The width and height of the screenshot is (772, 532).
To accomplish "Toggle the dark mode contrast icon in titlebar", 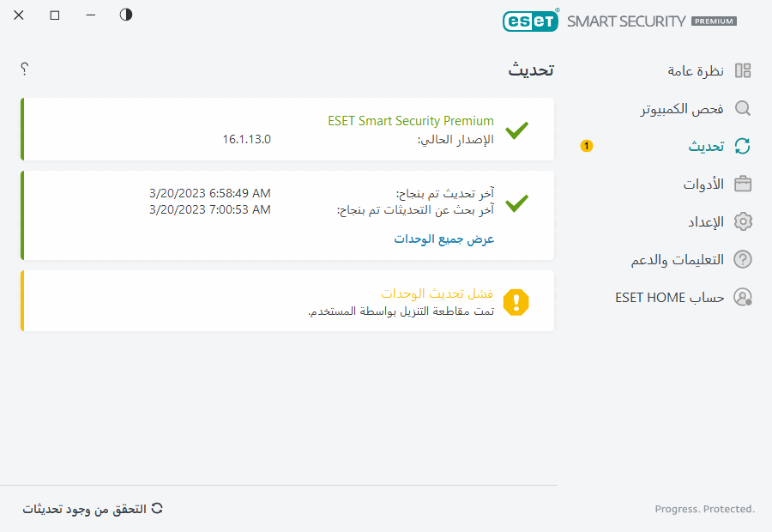I will tap(125, 15).
